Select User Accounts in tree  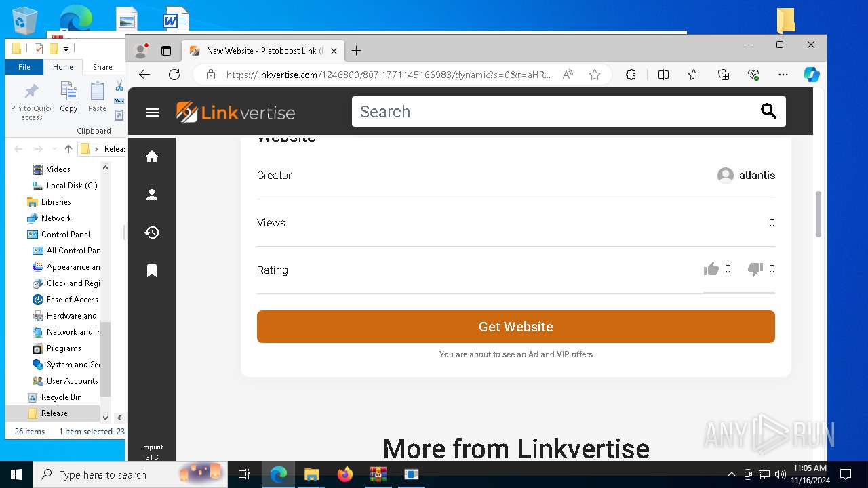click(72, 381)
